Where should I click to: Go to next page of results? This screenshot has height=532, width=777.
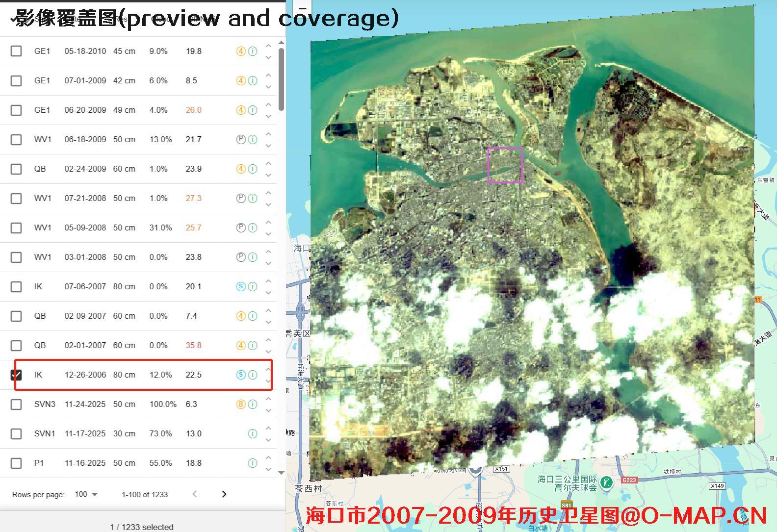224,494
